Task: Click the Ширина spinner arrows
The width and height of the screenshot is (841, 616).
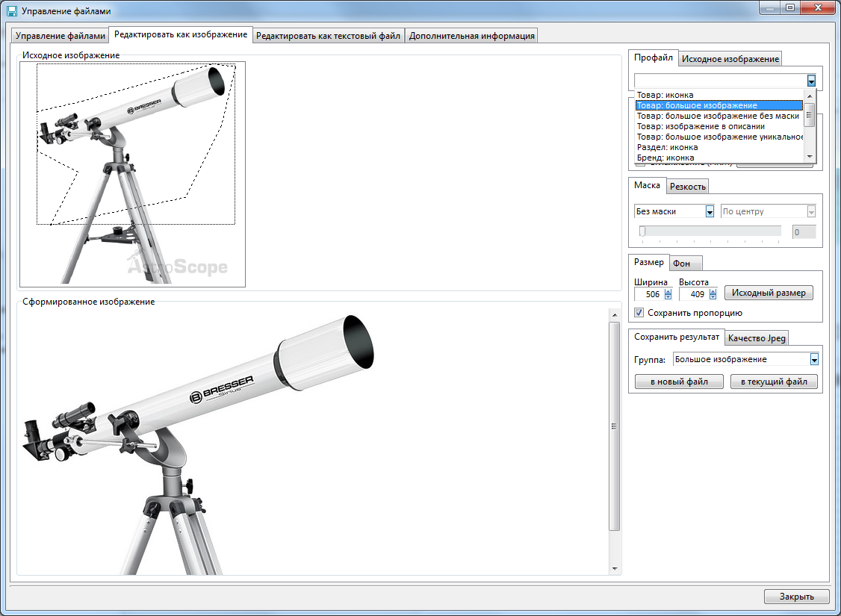Action: click(x=668, y=294)
